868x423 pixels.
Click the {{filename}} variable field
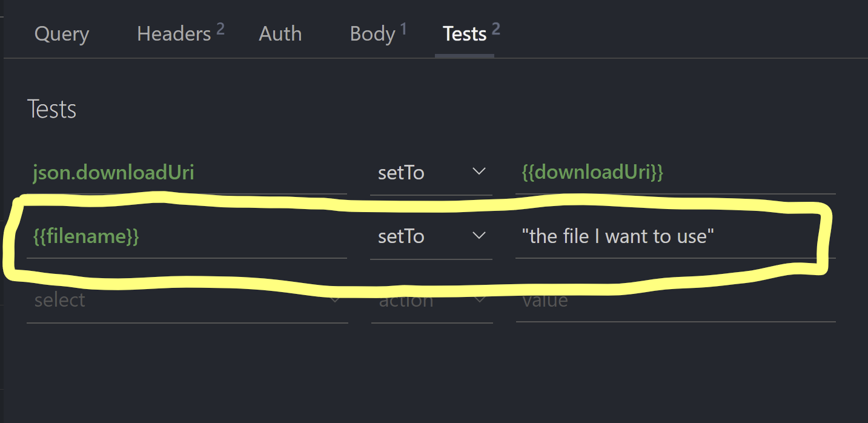point(182,236)
